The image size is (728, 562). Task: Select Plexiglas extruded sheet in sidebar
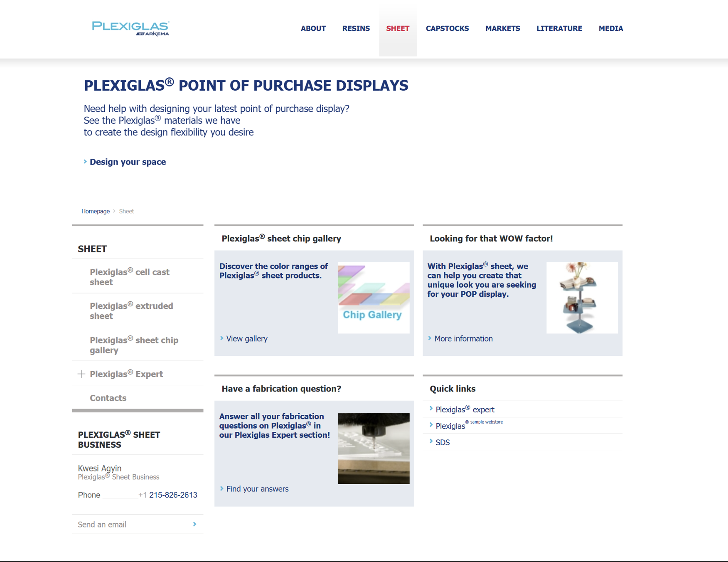(131, 311)
